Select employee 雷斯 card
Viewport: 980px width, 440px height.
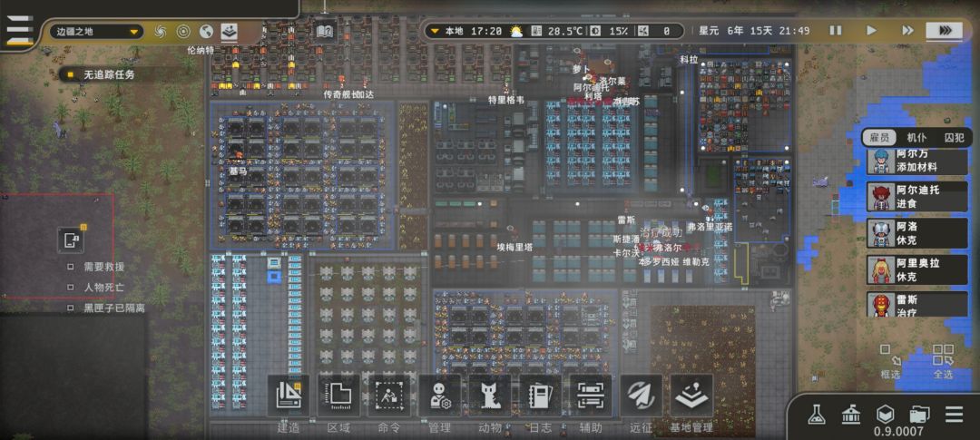[916, 305]
